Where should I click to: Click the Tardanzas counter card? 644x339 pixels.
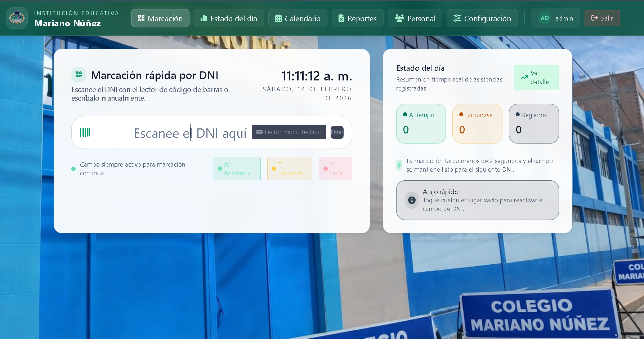477,124
